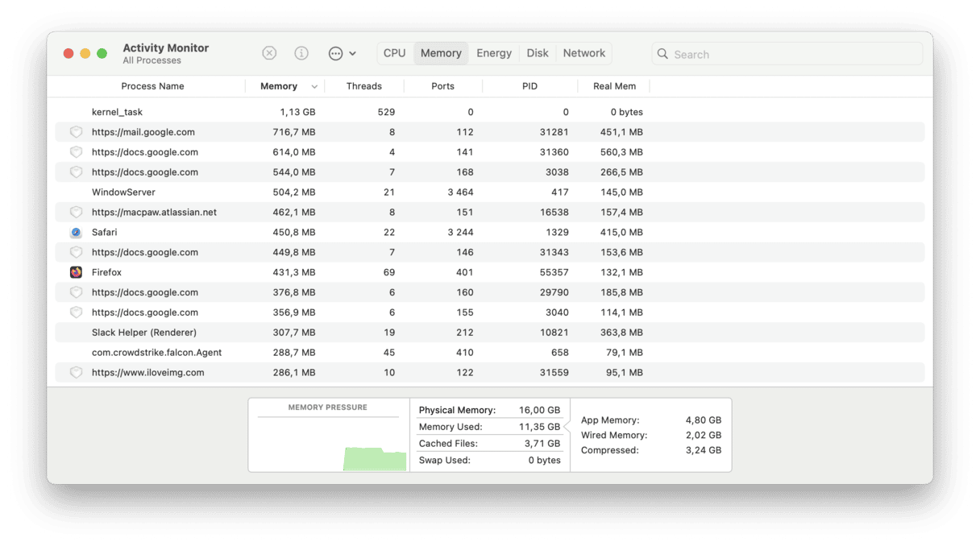The image size is (980, 546).
Task: View the Network tab
Action: pyautogui.click(x=583, y=52)
